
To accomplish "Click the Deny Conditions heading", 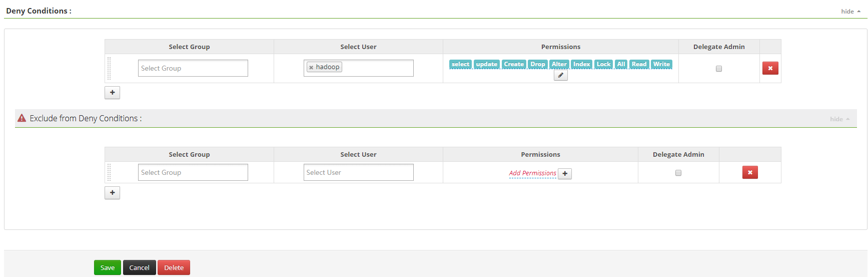I will tap(39, 11).
